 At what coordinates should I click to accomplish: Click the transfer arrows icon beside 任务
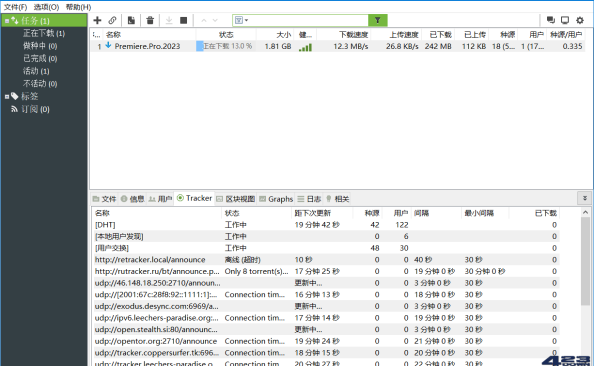pyautogui.click(x=14, y=20)
